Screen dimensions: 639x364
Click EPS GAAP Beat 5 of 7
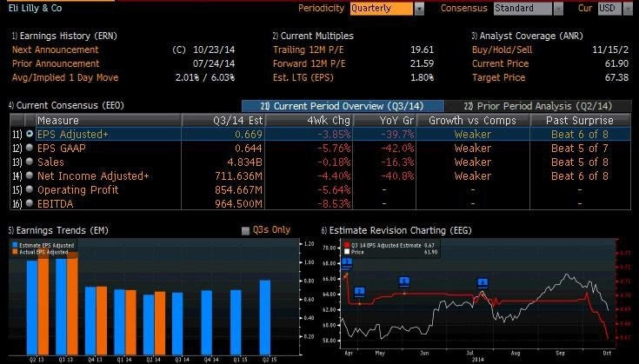pos(580,149)
